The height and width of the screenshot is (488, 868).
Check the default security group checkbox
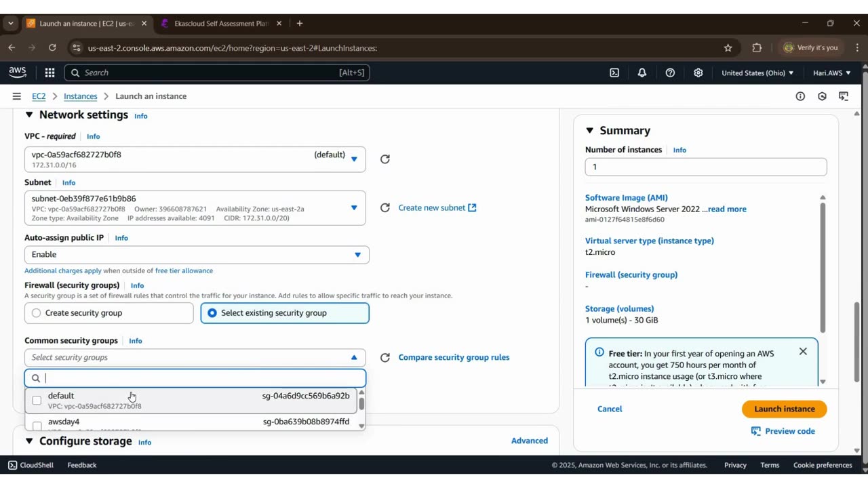point(37,401)
